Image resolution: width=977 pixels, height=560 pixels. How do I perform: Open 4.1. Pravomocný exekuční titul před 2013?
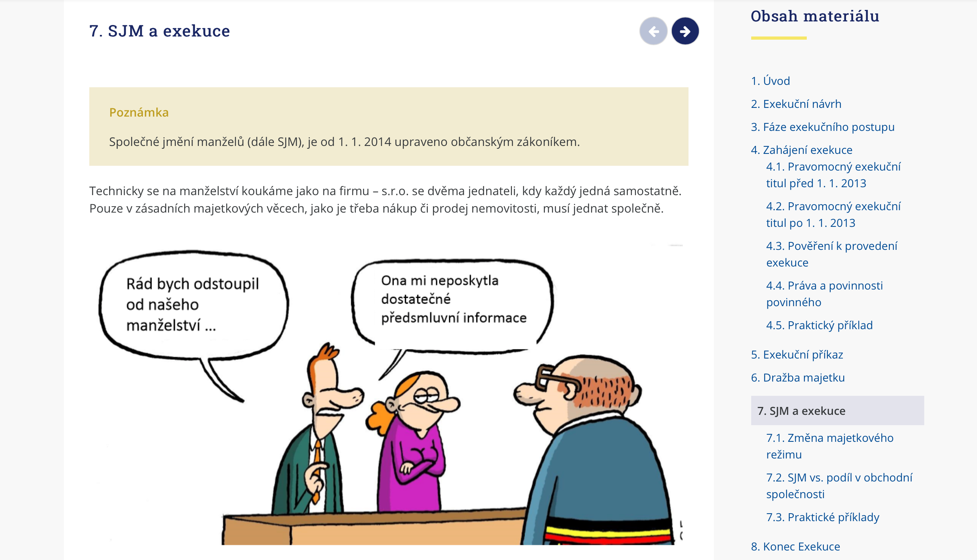pos(833,175)
